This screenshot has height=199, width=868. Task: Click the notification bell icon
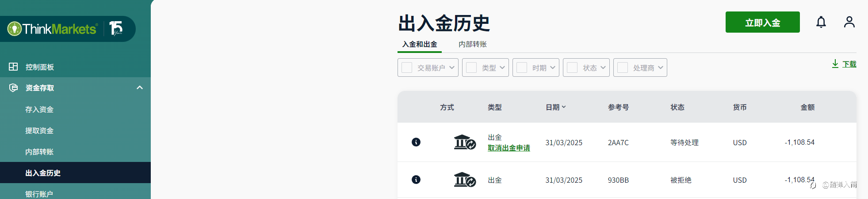click(x=821, y=22)
